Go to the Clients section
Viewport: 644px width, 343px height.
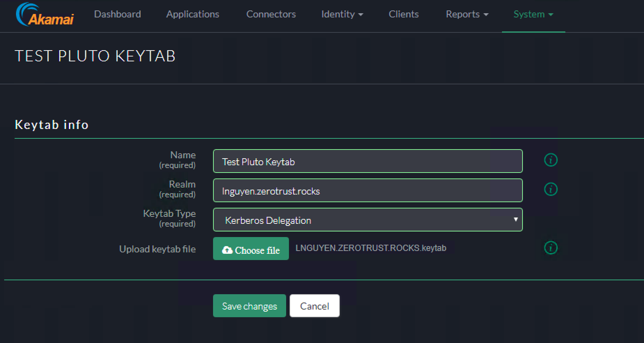pyautogui.click(x=403, y=14)
